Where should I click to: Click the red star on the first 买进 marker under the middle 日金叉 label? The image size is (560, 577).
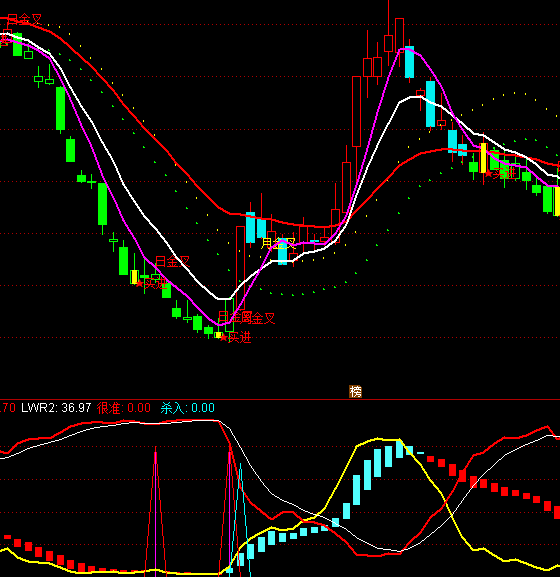point(139,283)
